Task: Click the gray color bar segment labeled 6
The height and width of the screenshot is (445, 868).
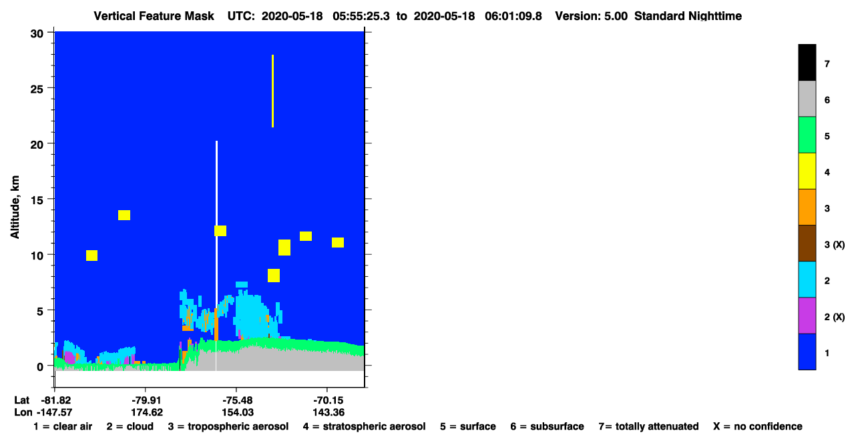Action: (807, 99)
